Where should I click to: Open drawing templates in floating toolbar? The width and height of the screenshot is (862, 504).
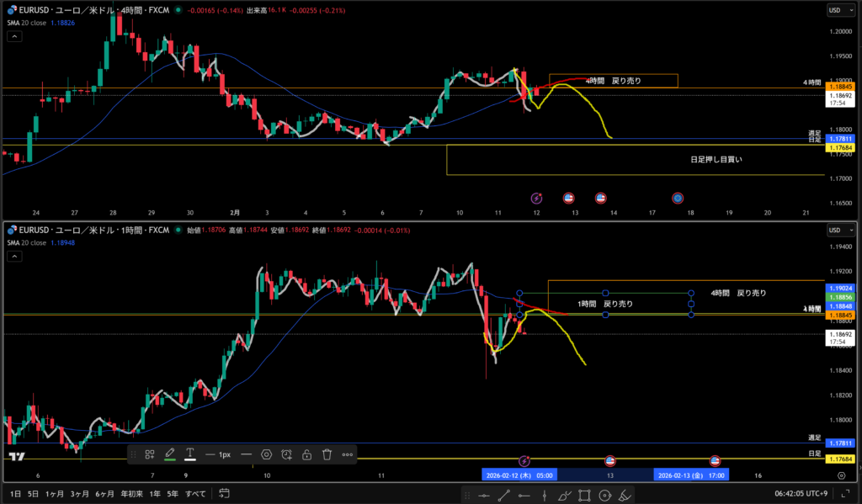(x=149, y=454)
